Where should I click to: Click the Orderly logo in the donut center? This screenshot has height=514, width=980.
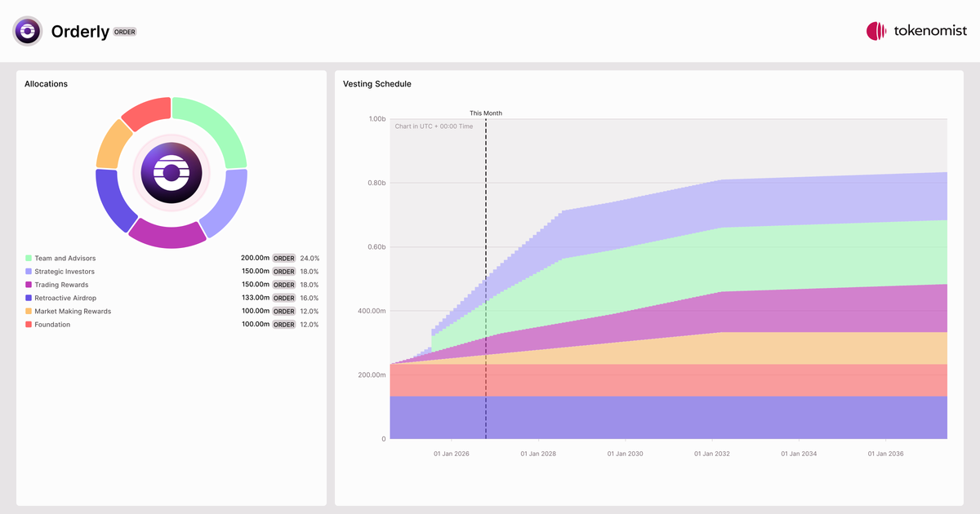click(171, 173)
